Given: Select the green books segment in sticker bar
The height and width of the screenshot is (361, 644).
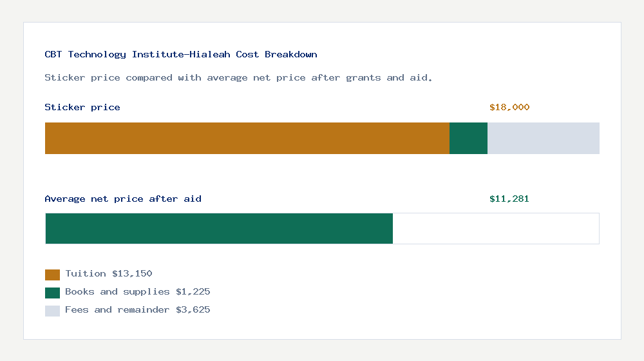Looking at the screenshot, I should 469,138.
